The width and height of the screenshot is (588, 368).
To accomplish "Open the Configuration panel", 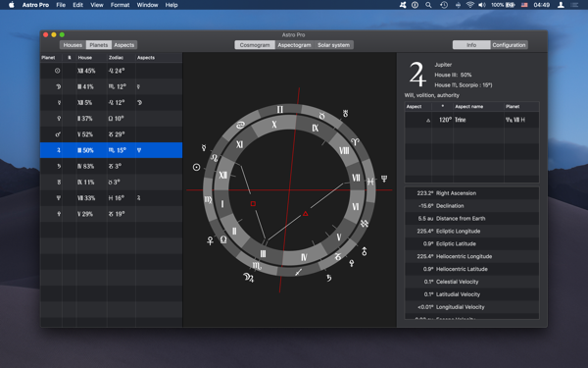I will pyautogui.click(x=509, y=45).
